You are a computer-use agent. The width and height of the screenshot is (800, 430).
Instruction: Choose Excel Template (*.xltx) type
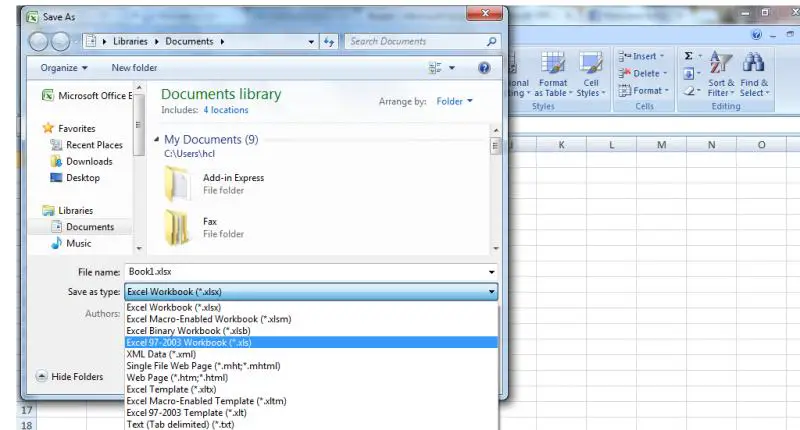(311, 389)
